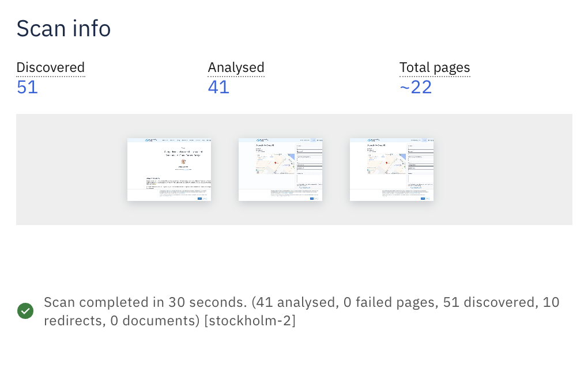The image size is (588, 365).
Task: Click the Analysed count 41
Action: [x=218, y=88]
